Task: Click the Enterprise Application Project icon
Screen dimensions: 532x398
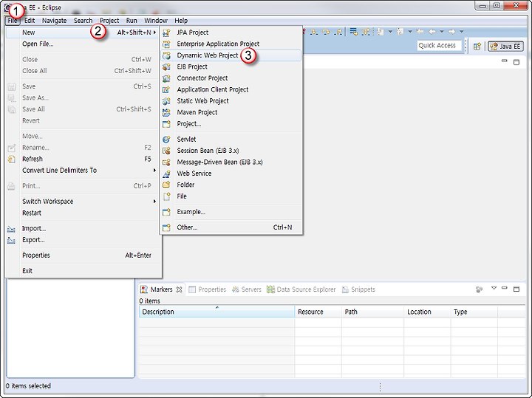Action: tap(166, 44)
